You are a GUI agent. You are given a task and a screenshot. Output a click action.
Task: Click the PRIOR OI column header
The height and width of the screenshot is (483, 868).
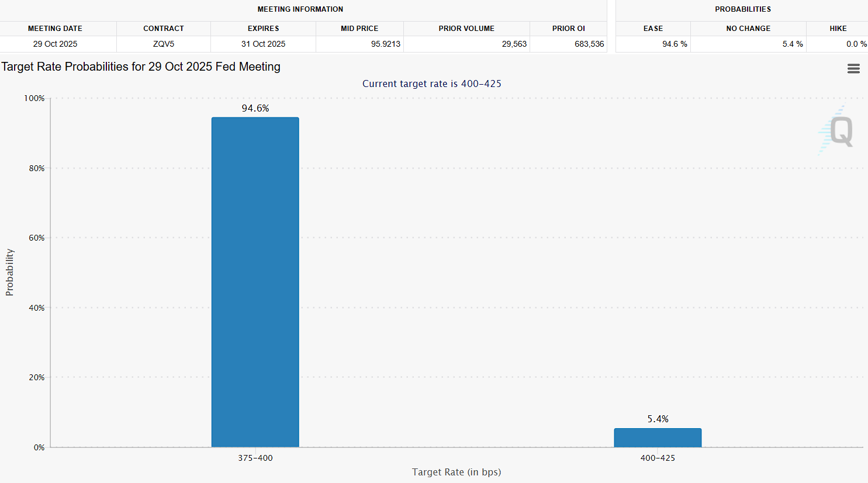(568, 28)
